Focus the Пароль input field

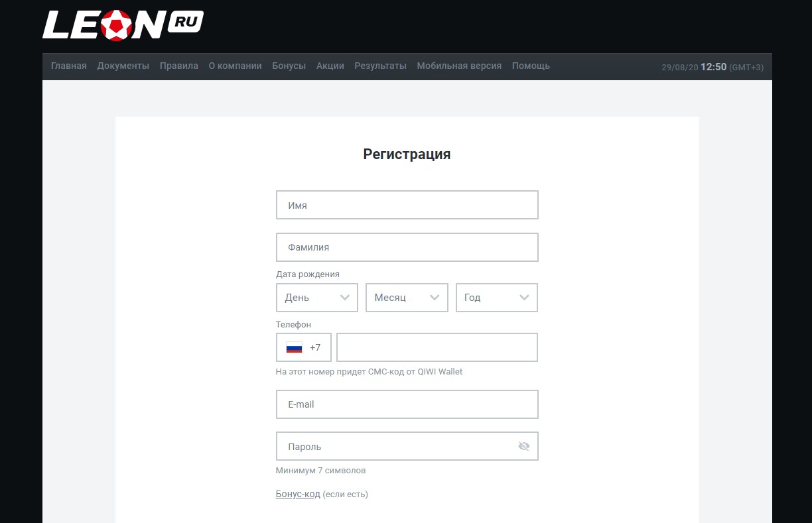407,446
